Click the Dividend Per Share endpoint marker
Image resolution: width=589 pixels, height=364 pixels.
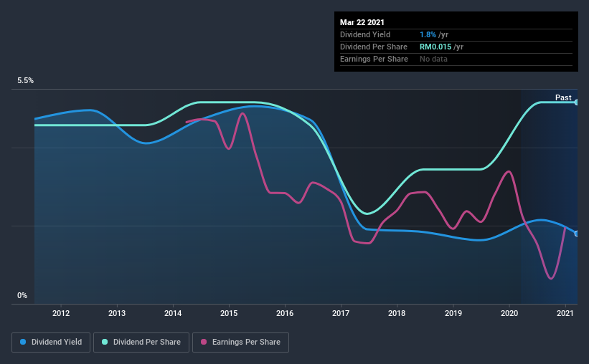coord(577,102)
